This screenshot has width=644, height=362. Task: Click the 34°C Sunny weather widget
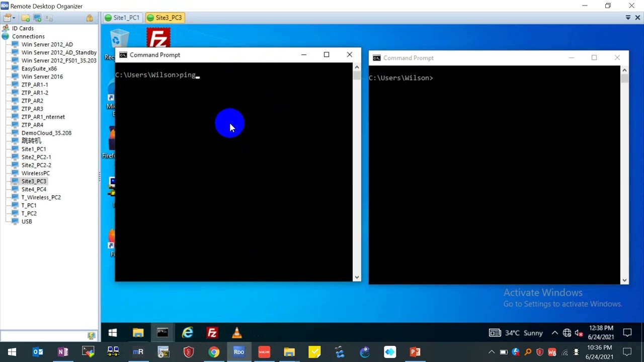click(516, 333)
